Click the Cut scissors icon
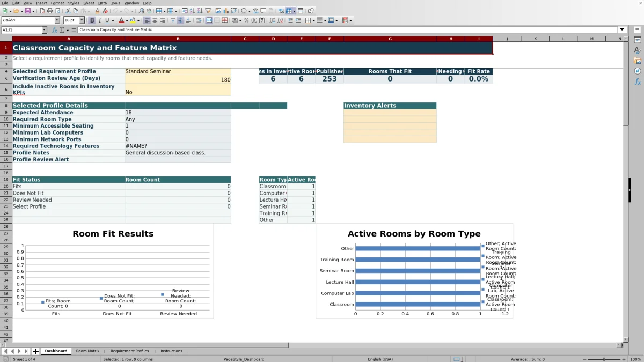 tap(68, 11)
